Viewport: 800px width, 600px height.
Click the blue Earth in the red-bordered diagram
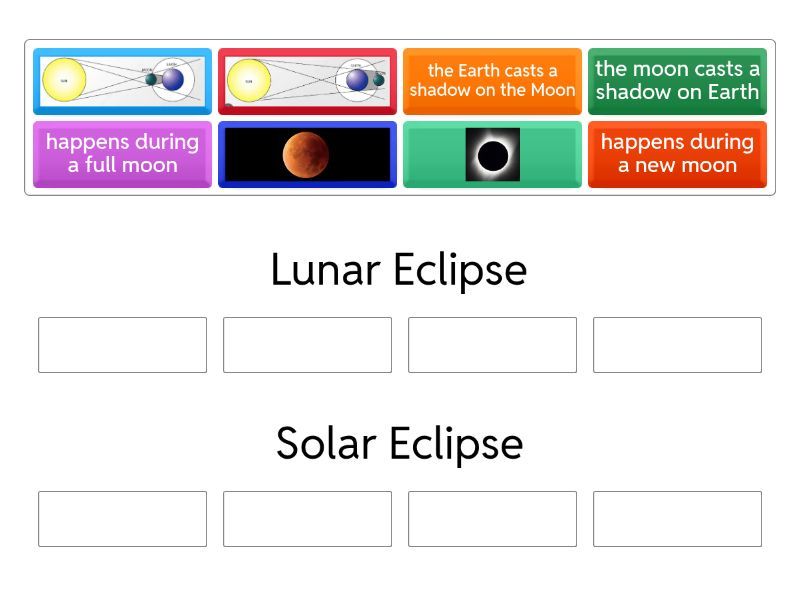pyautogui.click(x=357, y=80)
